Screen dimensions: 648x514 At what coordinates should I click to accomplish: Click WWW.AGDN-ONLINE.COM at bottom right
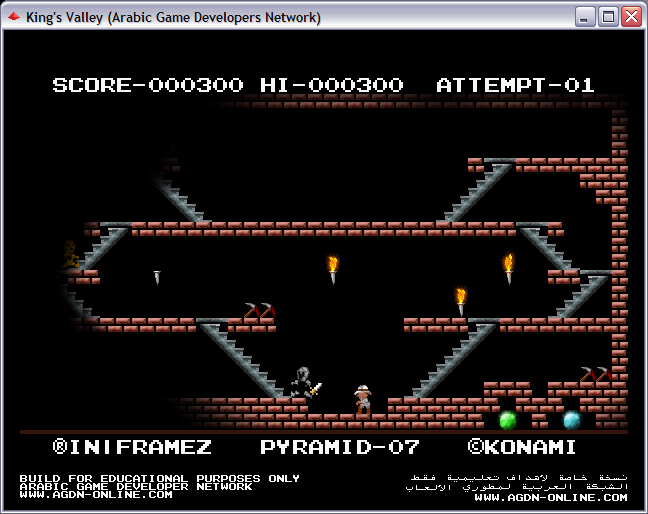point(551,497)
